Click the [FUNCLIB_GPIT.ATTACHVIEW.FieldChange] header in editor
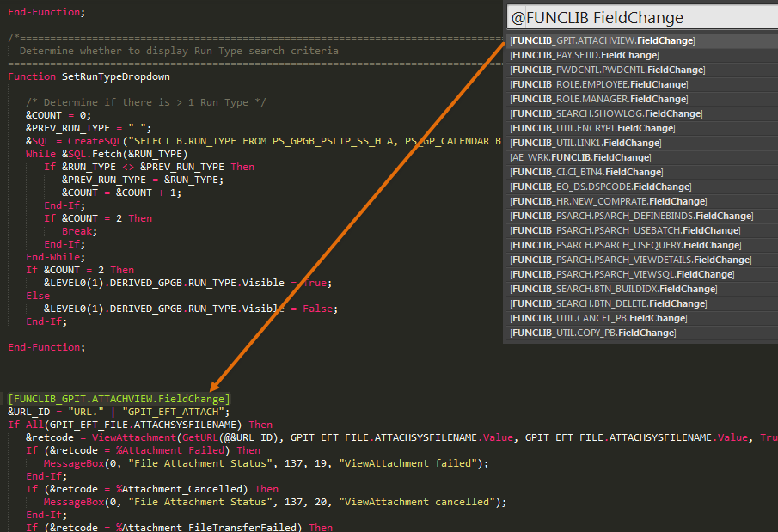Viewport: 778px width, 532px height. click(x=119, y=399)
